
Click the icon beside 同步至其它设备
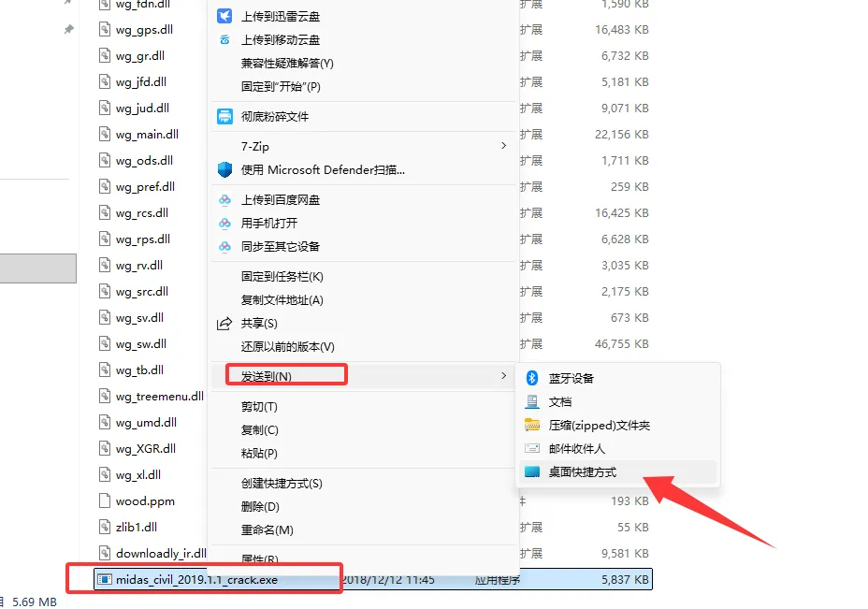[224, 246]
